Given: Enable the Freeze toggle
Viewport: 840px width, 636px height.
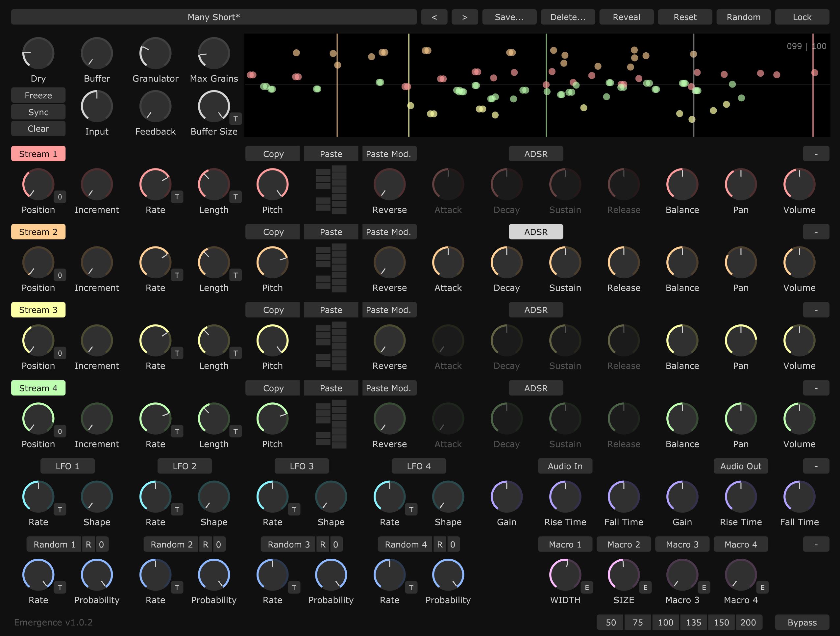Looking at the screenshot, I should (38, 95).
